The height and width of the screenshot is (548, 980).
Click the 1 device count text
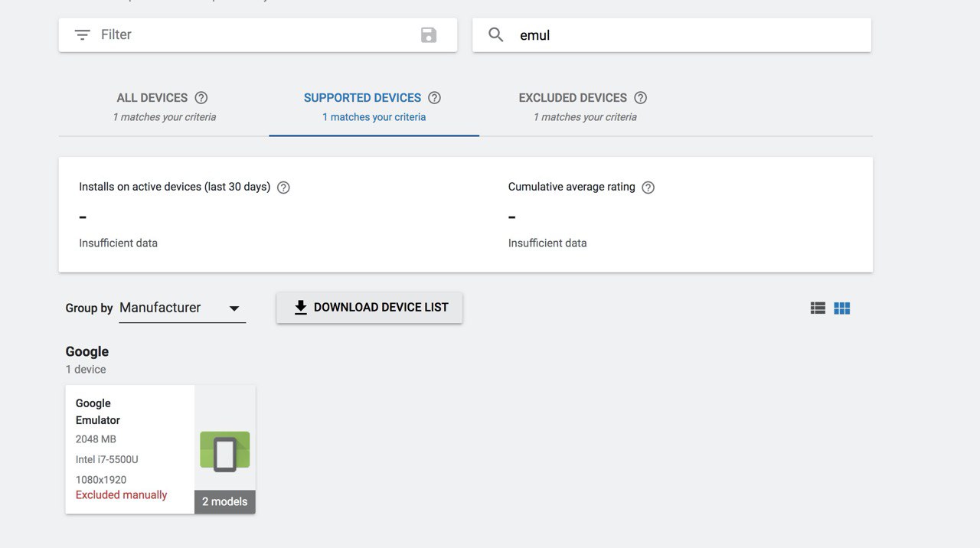click(x=86, y=370)
